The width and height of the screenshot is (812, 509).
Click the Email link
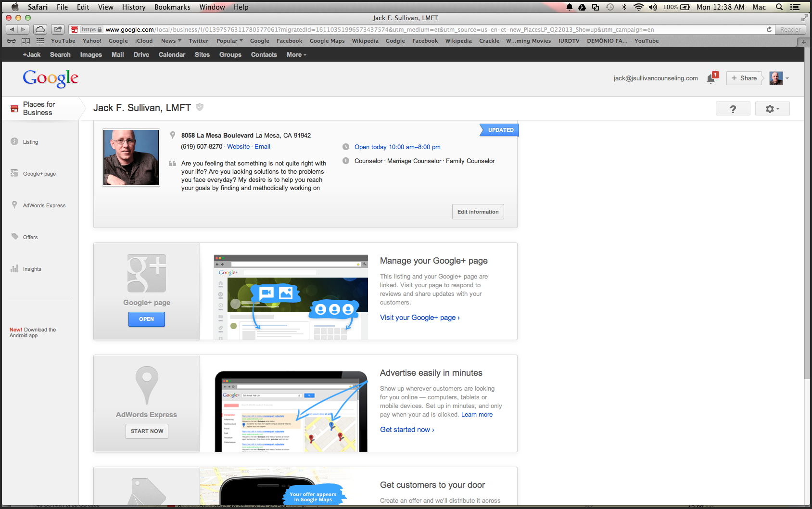(x=262, y=147)
